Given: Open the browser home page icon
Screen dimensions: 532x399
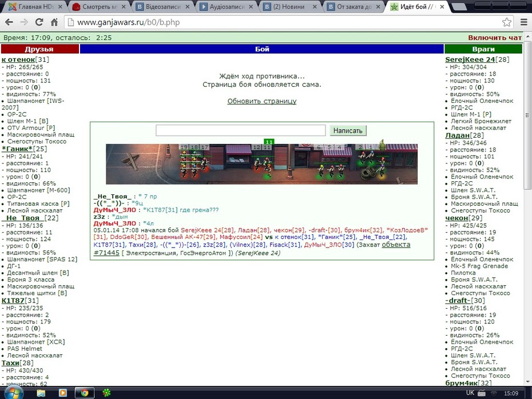Looking at the screenshot, I should tap(54, 22).
